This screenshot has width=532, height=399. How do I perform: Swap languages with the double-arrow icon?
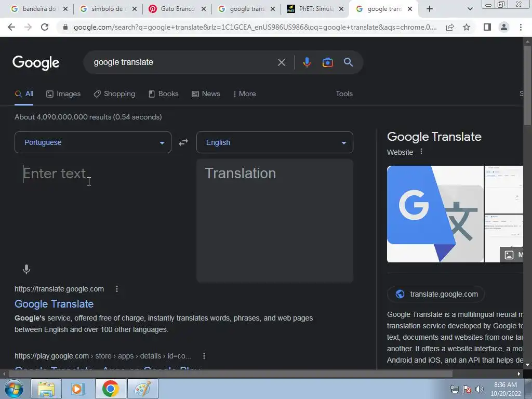coord(183,142)
